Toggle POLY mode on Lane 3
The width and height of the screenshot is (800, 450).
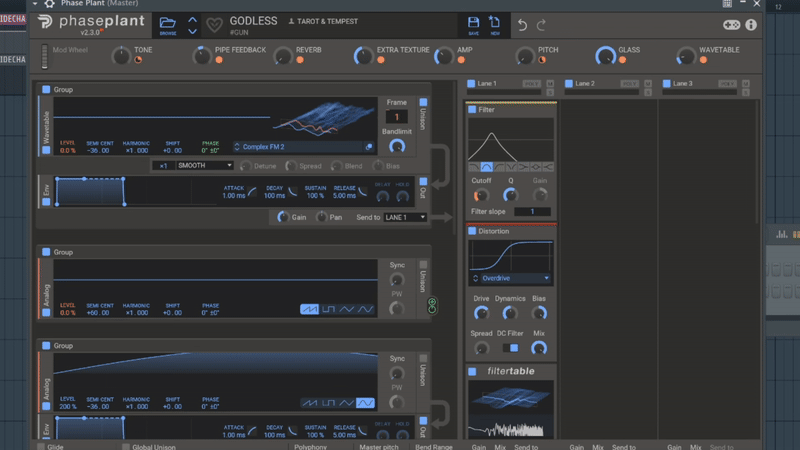[727, 83]
